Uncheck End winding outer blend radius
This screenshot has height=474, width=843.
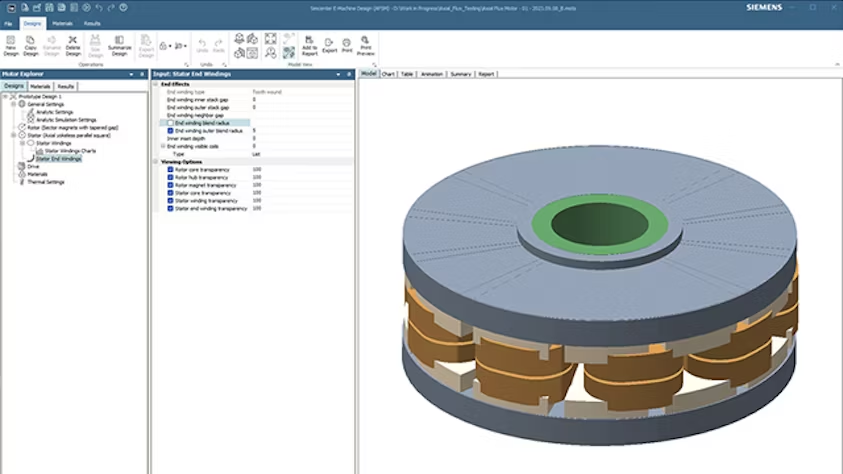point(171,130)
